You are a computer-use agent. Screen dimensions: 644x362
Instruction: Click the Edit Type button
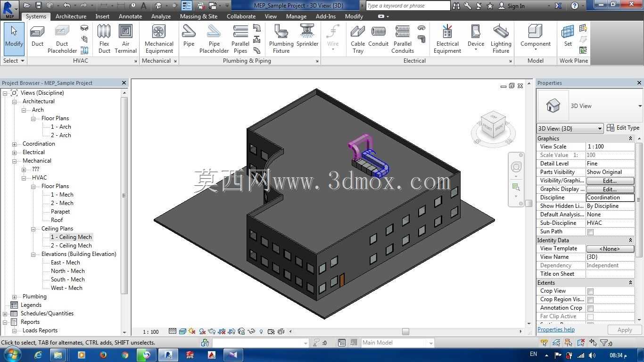click(623, 128)
